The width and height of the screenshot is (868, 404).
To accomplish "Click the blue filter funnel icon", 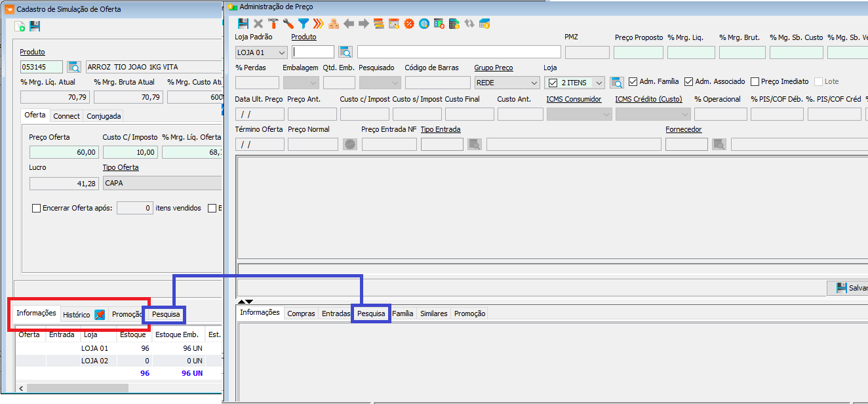I will (x=304, y=24).
